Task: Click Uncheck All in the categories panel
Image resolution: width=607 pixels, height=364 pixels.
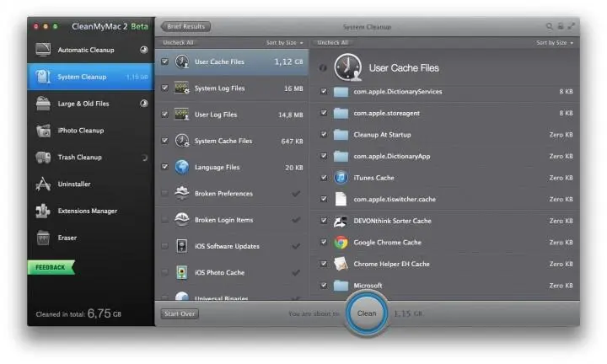Action: (178, 42)
